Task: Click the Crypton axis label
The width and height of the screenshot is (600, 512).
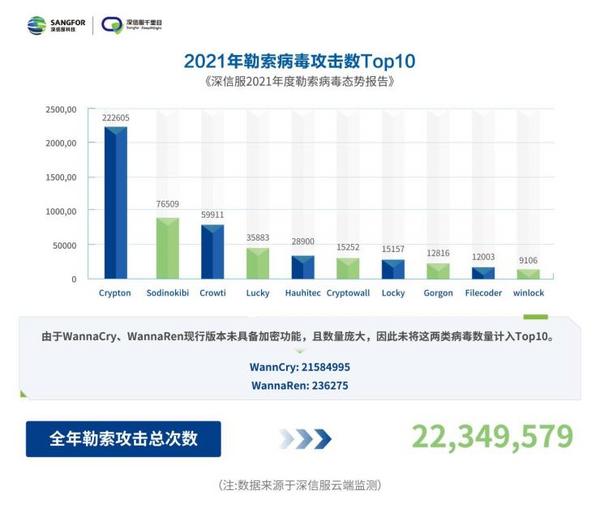Action: point(115,293)
